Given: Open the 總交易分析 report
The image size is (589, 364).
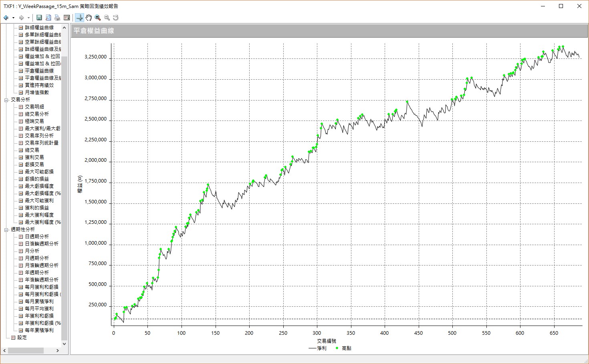Looking at the screenshot, I should tap(37, 114).
